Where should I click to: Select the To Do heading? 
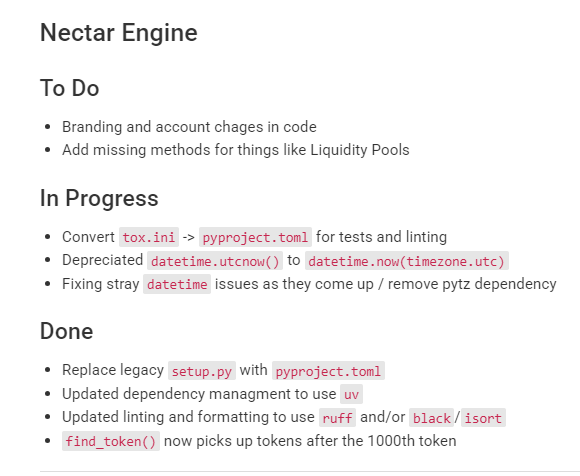coord(70,88)
